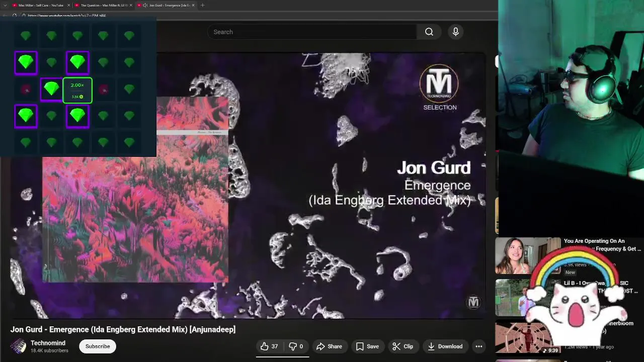644x362 pixels.
Task: Click dim gem in grid's second row, fourth column
Action: pyautogui.click(x=103, y=62)
